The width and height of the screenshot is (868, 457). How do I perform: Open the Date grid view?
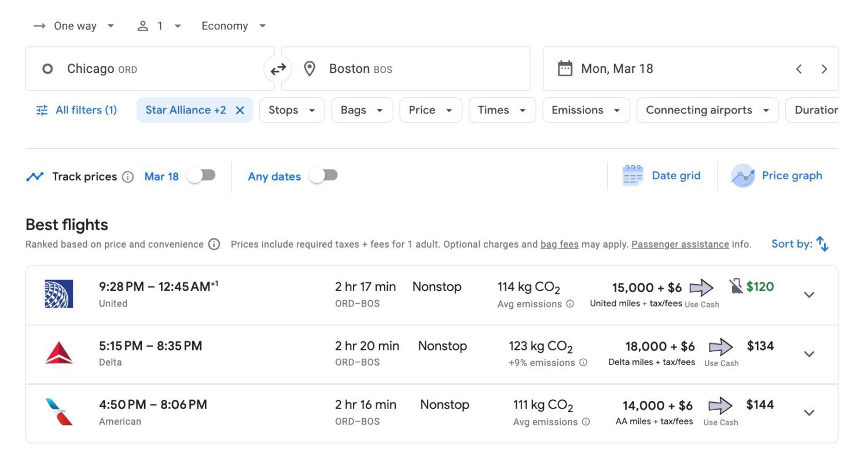coord(662,176)
